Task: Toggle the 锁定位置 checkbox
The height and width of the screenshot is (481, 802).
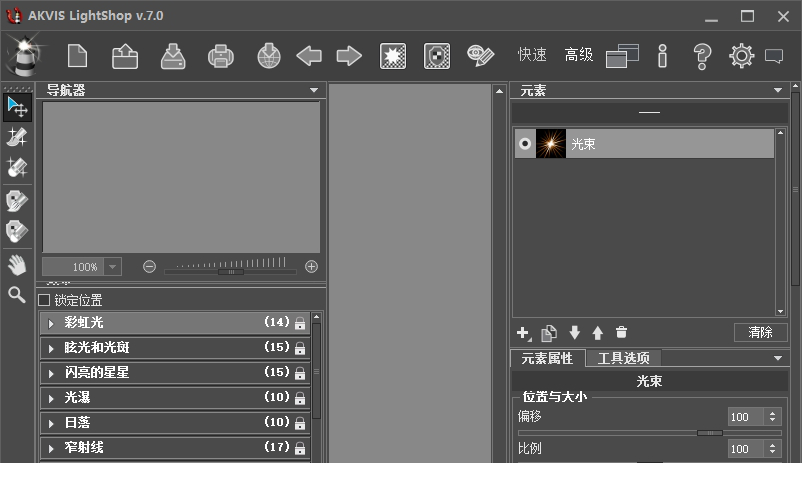Action: pyautogui.click(x=44, y=300)
